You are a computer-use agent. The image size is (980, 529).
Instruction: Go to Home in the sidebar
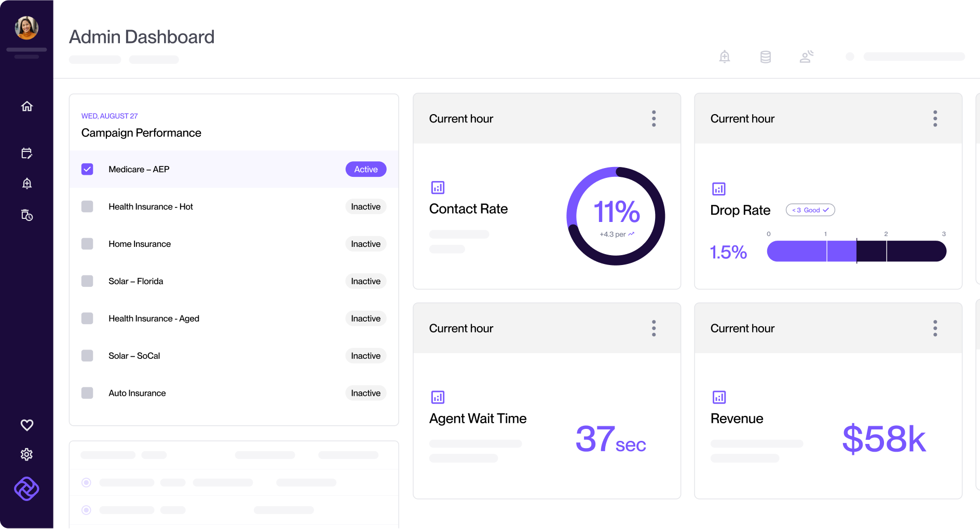pos(27,106)
